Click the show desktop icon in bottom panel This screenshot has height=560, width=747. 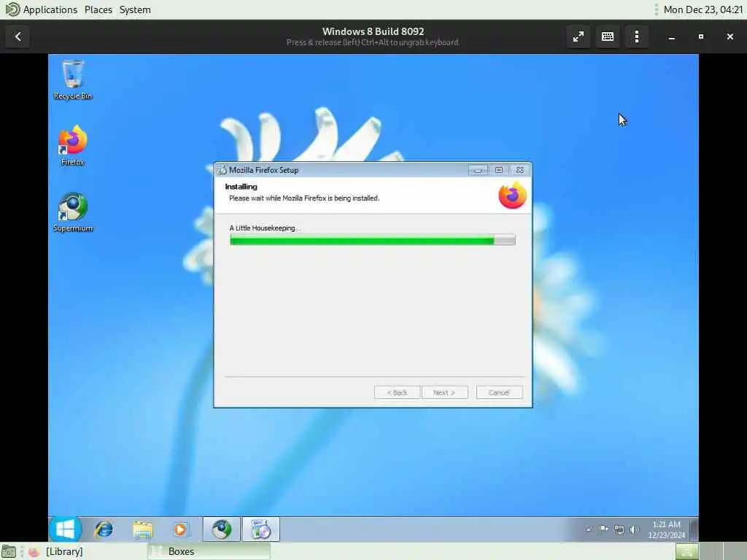pos(9,551)
